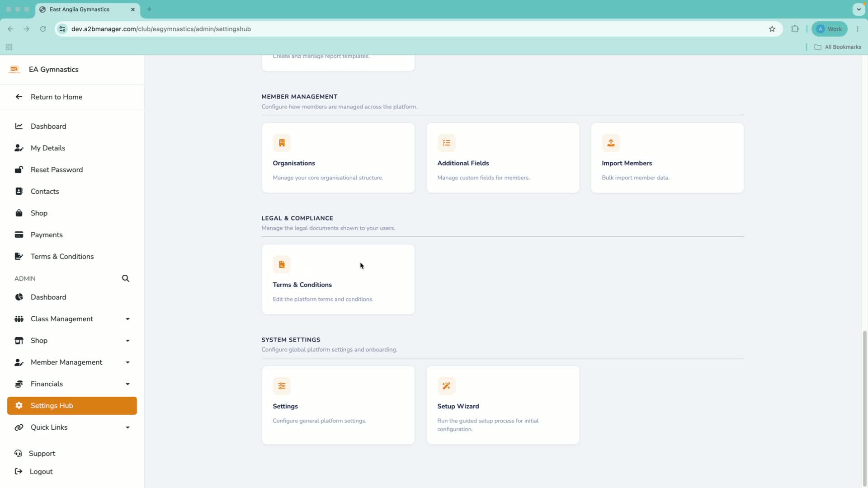Expand the Class Management submenu
Image resolution: width=868 pixels, height=488 pixels.
128,319
